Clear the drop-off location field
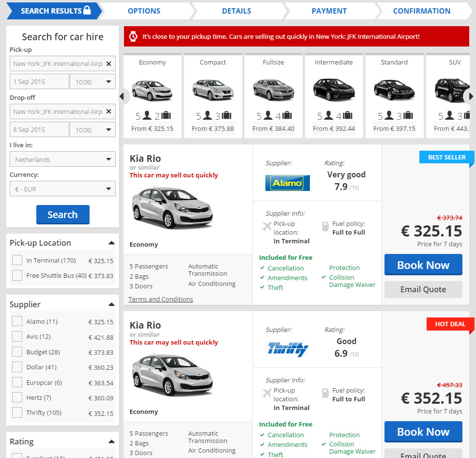 (108, 111)
